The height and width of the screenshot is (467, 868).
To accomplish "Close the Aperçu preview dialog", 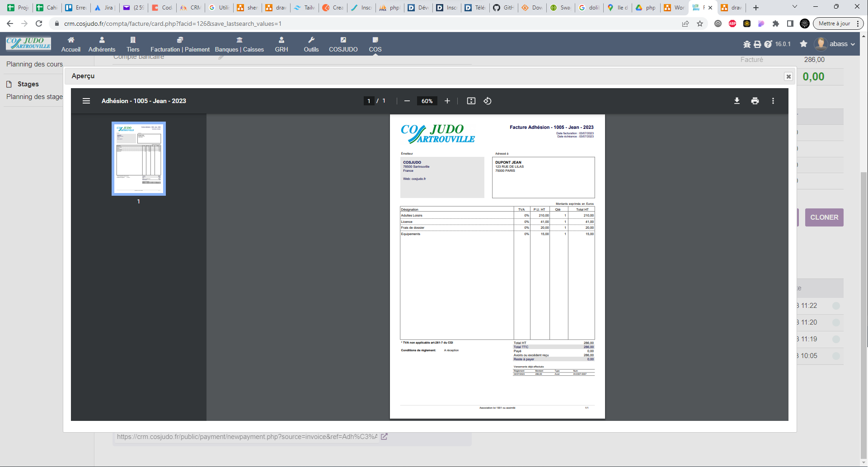I will (788, 76).
